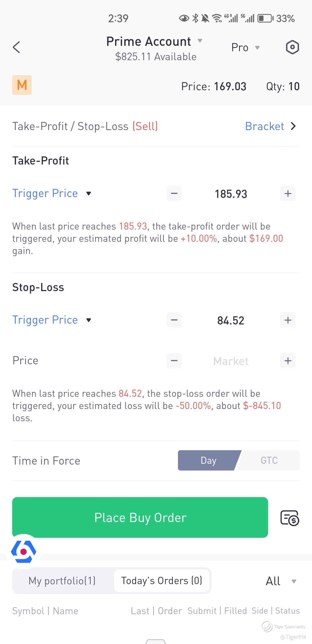Switch time in force to GTC
312x644 pixels.
point(269,461)
